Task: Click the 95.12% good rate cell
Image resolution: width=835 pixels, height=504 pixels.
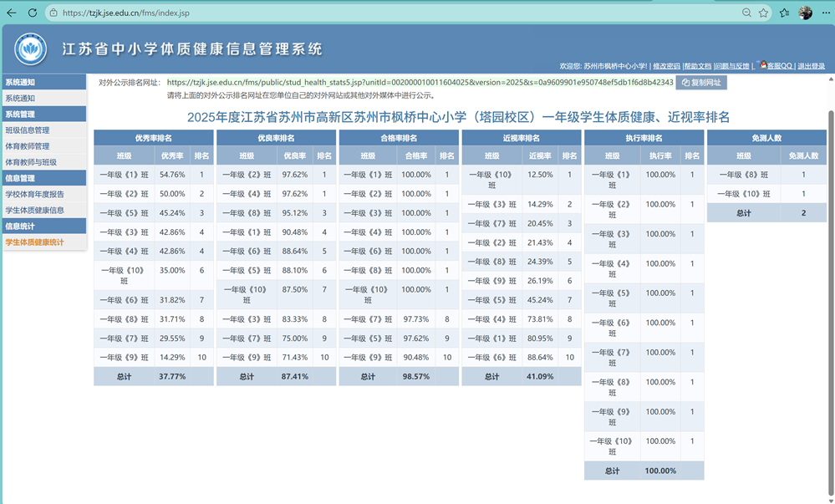Action: point(294,212)
